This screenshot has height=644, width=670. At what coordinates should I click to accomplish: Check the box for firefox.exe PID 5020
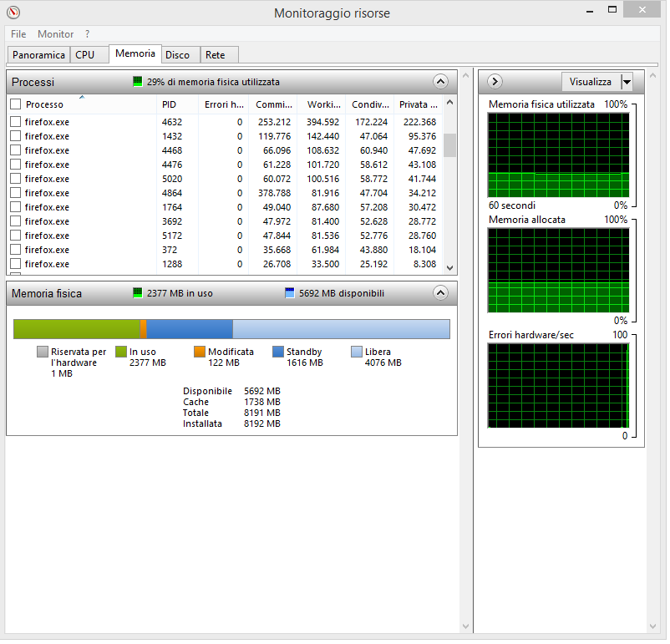coord(16,179)
